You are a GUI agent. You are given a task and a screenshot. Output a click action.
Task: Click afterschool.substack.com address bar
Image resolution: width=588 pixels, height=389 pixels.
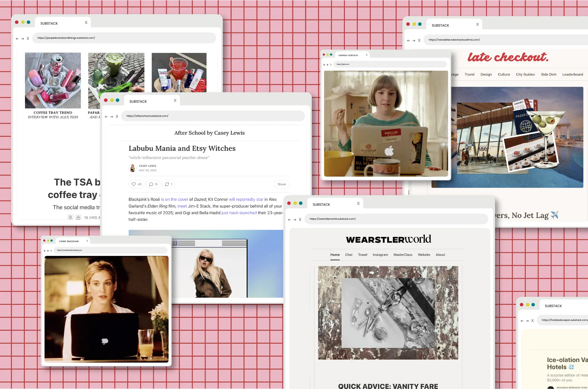pos(213,116)
